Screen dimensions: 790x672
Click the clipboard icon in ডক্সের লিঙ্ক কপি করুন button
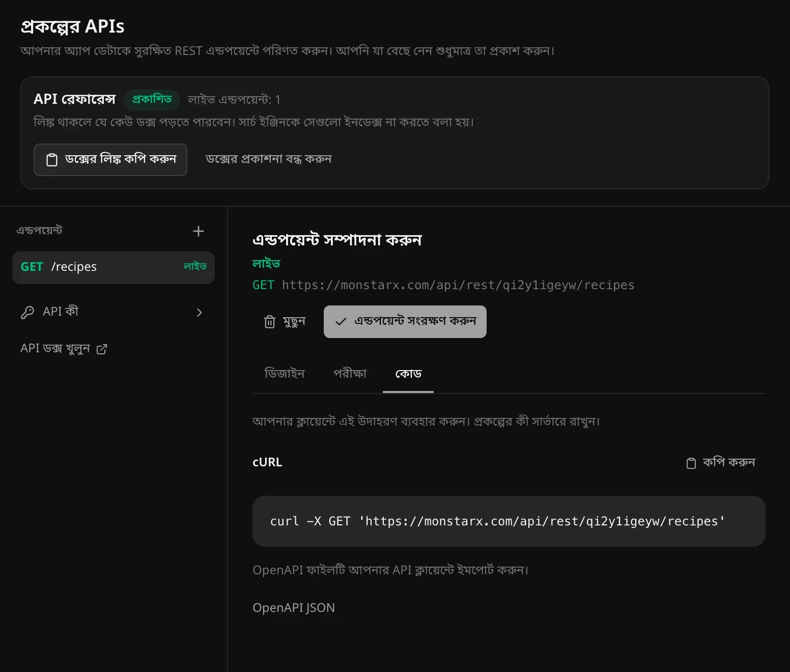click(x=52, y=160)
